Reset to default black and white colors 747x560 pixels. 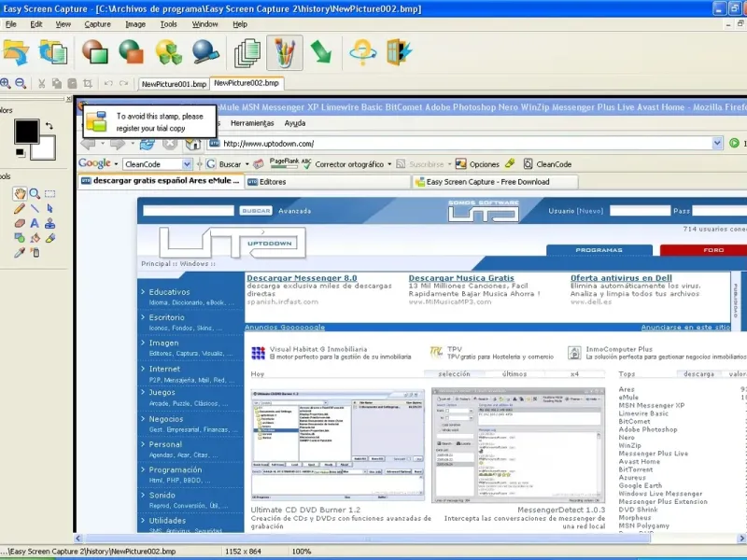pos(20,152)
